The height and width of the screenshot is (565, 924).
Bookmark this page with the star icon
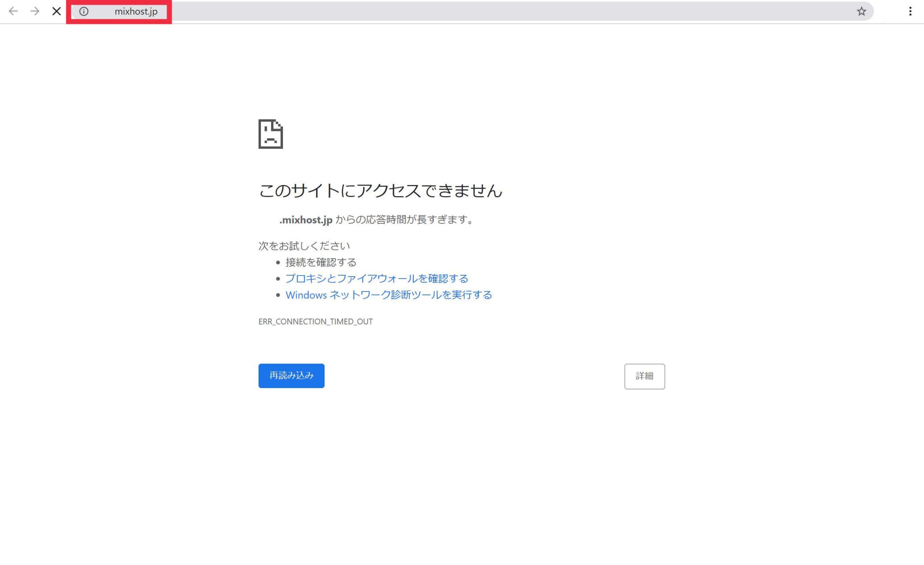861,11
